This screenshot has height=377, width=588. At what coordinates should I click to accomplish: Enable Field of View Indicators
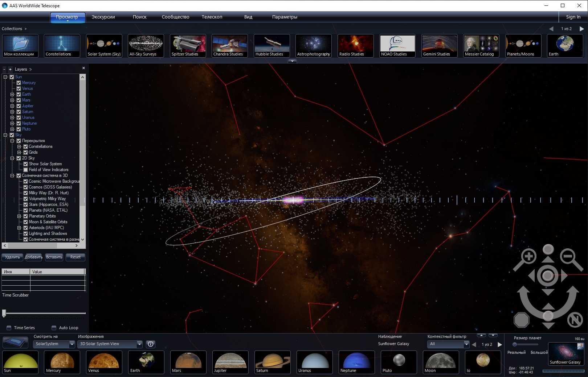[25, 170]
